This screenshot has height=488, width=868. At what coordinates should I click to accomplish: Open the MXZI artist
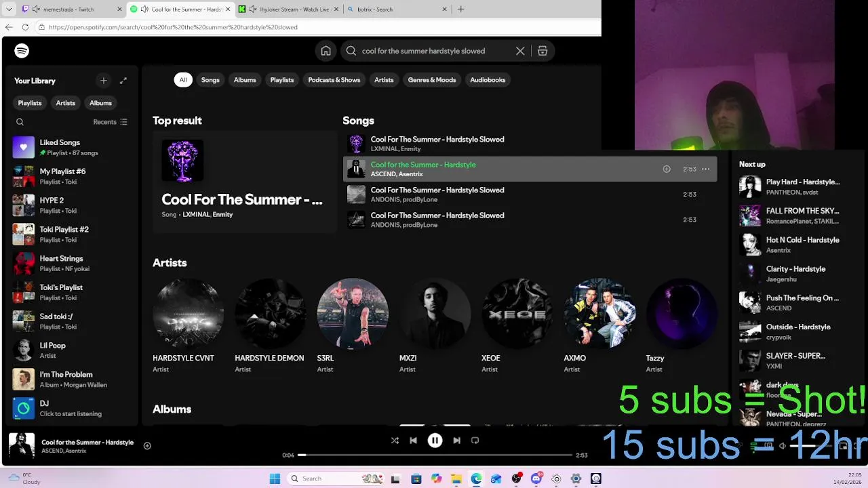coord(435,326)
